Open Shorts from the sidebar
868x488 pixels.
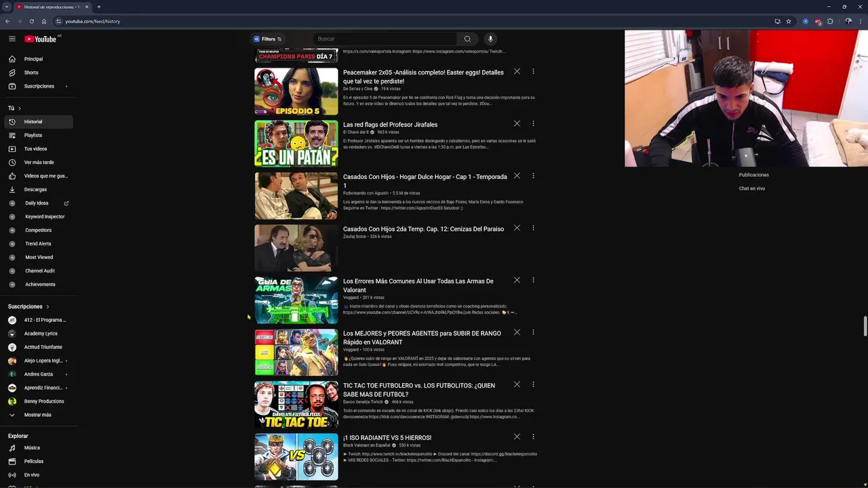(39, 73)
